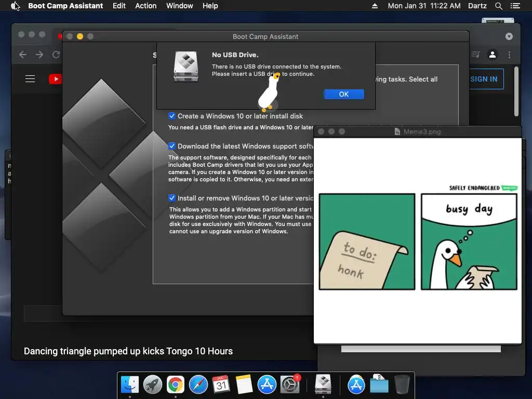Viewport: 532px width, 399px height.
Task: Open the Edit menu
Action: pyautogui.click(x=119, y=6)
